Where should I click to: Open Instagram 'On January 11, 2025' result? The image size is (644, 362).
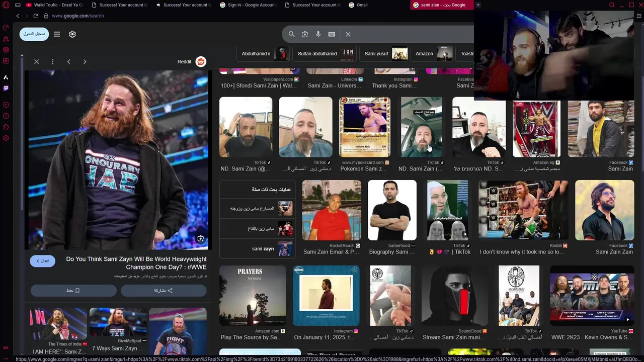pyautogui.click(x=326, y=295)
